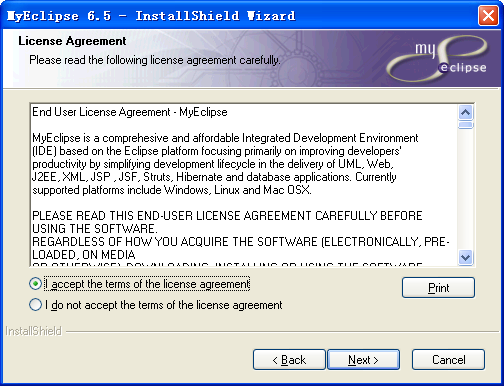Click the license scrollbar thumb
Screen dimensions: 504x386
466,125
